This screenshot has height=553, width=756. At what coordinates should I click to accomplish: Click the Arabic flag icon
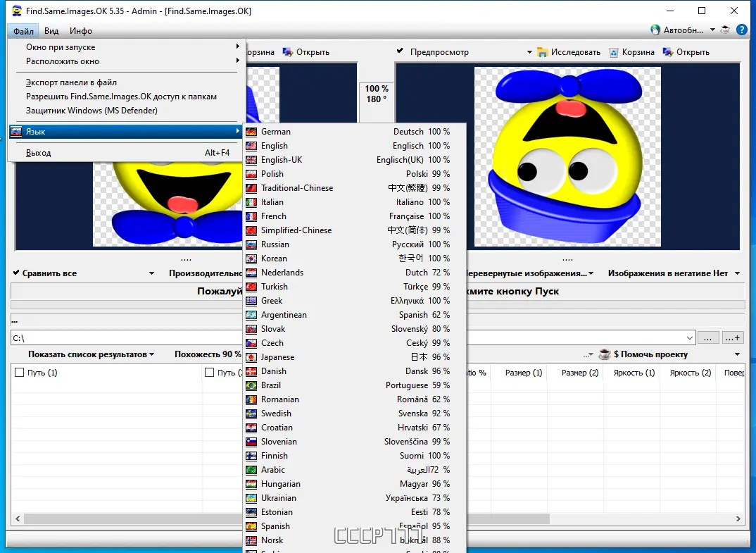click(251, 469)
